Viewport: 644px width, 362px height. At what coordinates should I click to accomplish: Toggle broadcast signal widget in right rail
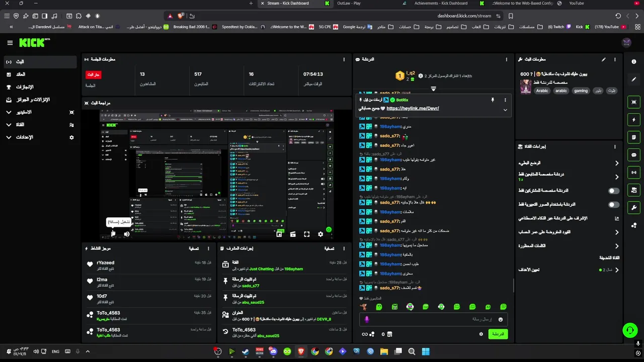click(x=634, y=172)
